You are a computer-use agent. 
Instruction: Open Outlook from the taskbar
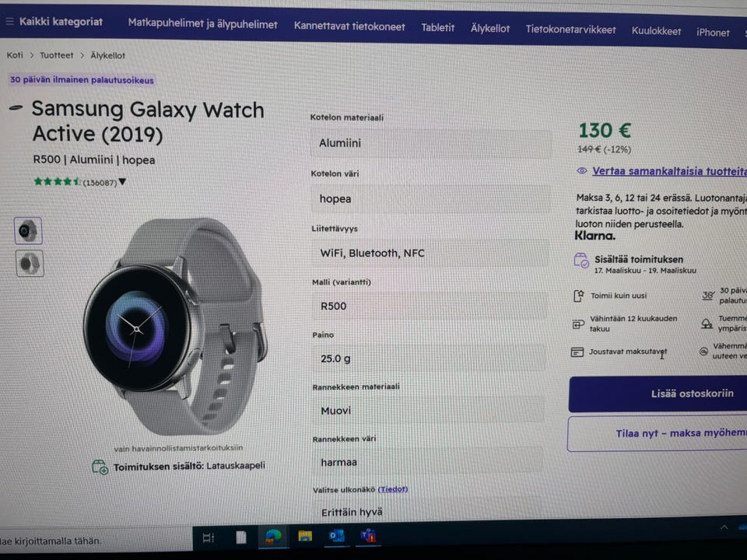(337, 536)
